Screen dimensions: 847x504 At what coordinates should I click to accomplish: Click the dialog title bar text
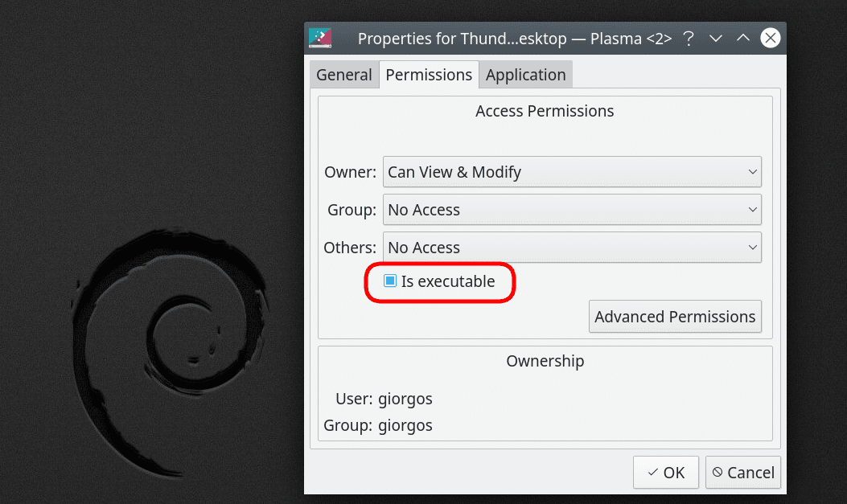(x=515, y=39)
